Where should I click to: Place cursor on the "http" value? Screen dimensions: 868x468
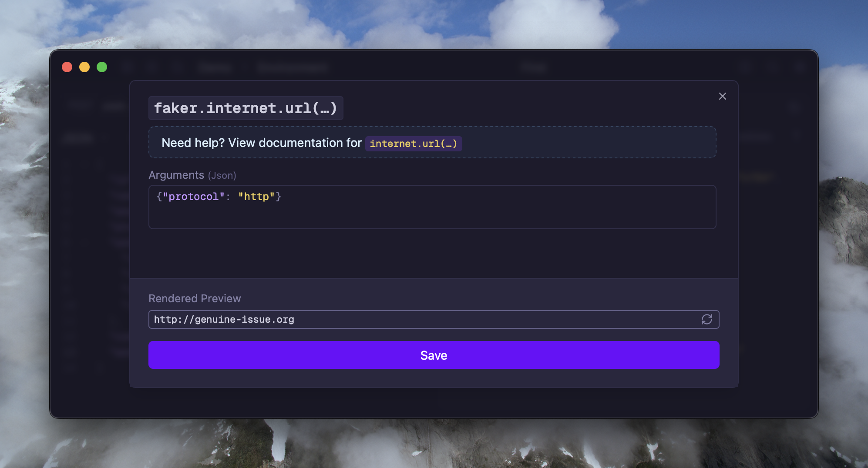point(256,197)
